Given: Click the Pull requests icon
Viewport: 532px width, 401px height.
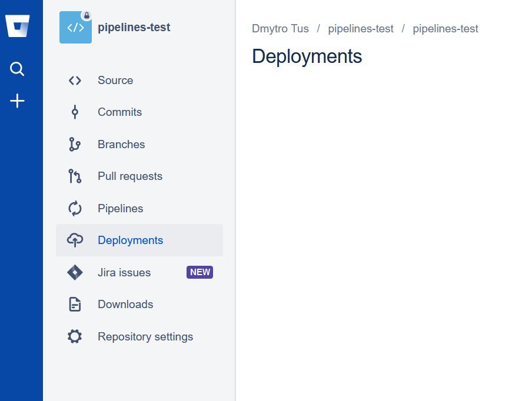Looking at the screenshot, I should (75, 176).
